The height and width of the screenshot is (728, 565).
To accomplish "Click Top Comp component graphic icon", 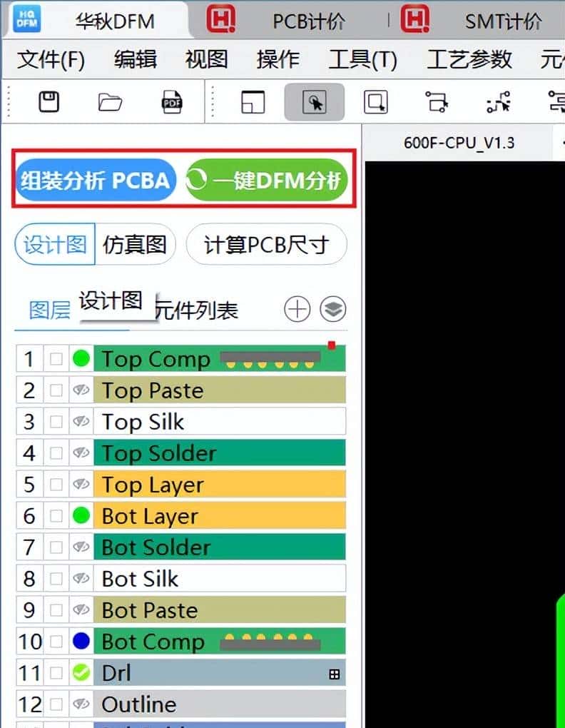I will click(x=270, y=359).
